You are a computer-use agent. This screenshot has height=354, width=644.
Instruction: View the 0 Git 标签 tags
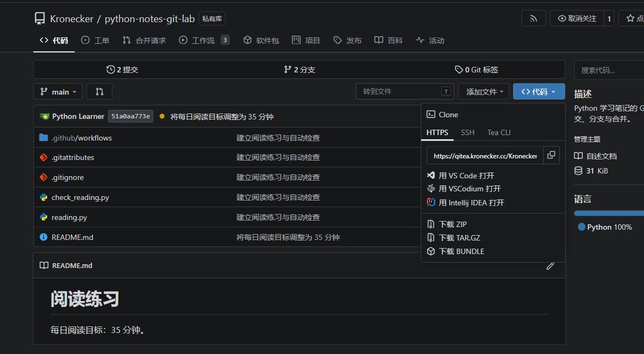pyautogui.click(x=476, y=70)
